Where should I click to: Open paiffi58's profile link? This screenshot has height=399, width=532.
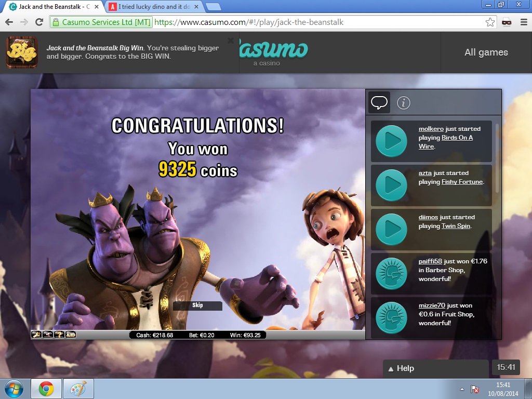[x=430, y=261]
